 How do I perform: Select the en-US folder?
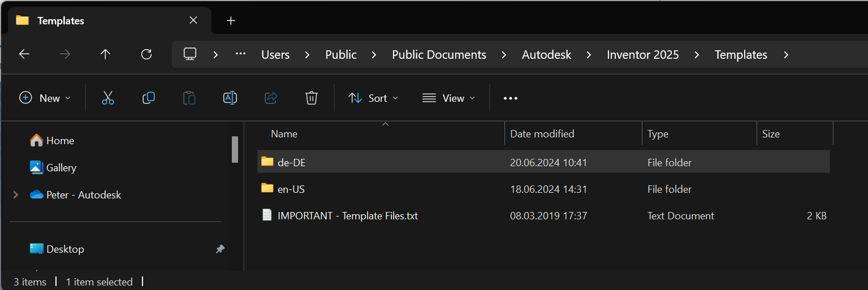click(291, 189)
